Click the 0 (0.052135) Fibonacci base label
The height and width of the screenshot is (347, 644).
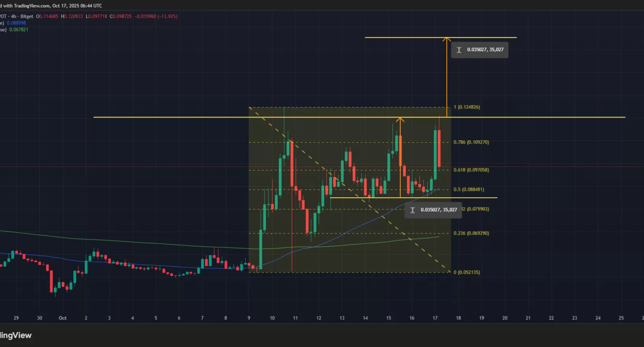point(467,272)
